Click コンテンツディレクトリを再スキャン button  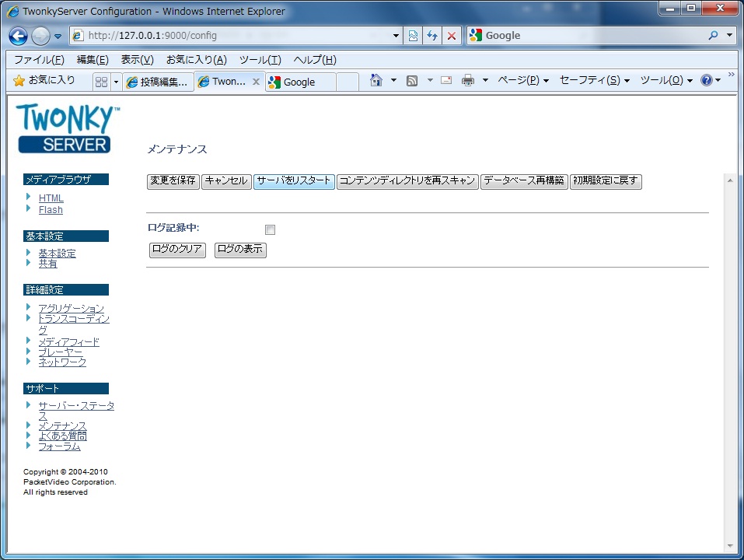click(407, 181)
